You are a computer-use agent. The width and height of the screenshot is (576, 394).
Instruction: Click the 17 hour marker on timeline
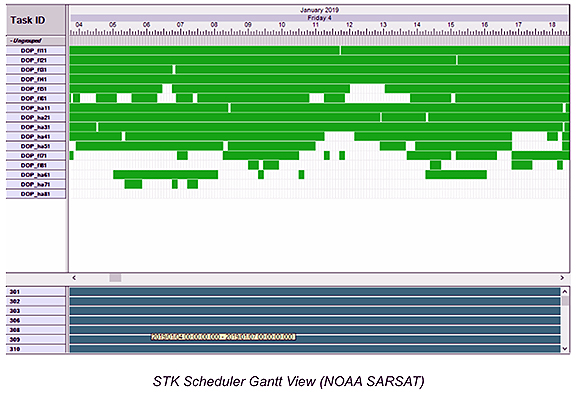click(x=518, y=25)
